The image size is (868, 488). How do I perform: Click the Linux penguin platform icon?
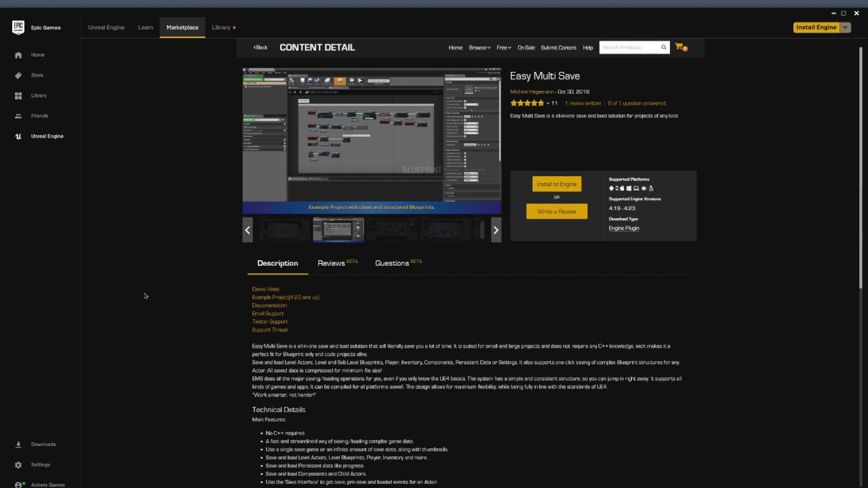click(x=651, y=188)
